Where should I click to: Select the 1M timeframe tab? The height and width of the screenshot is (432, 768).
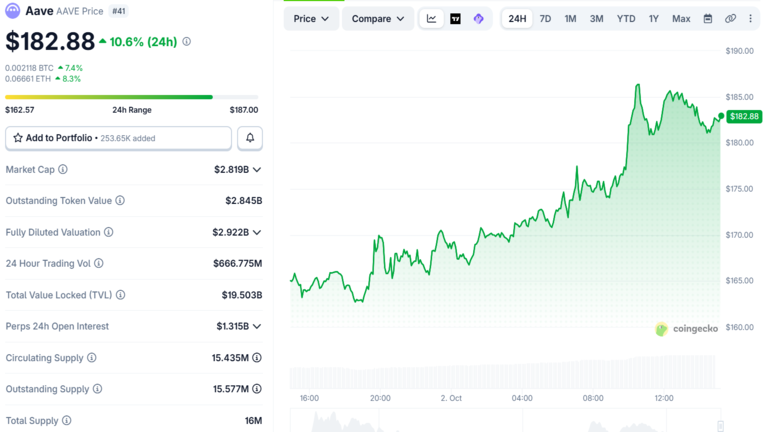coord(570,19)
